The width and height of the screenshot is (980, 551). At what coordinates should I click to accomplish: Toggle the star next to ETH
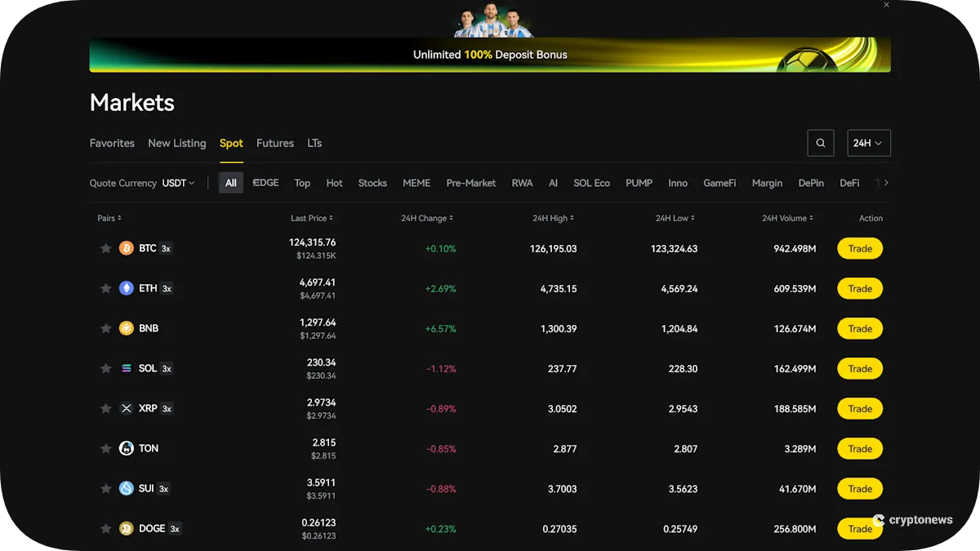(x=105, y=287)
